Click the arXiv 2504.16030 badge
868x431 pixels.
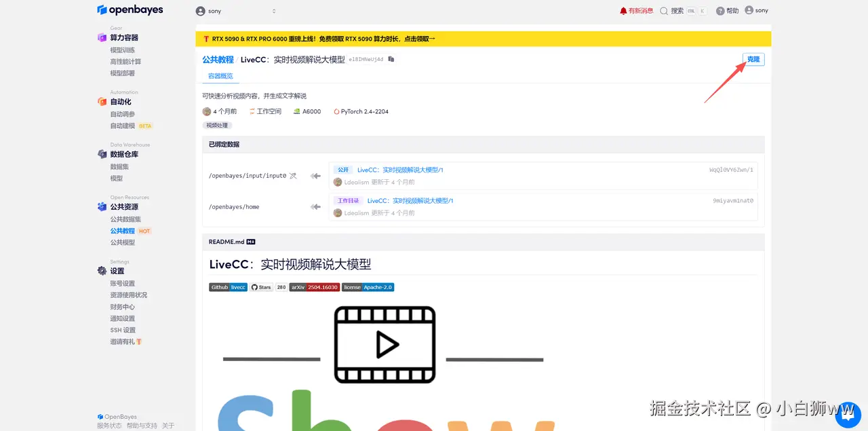314,287
